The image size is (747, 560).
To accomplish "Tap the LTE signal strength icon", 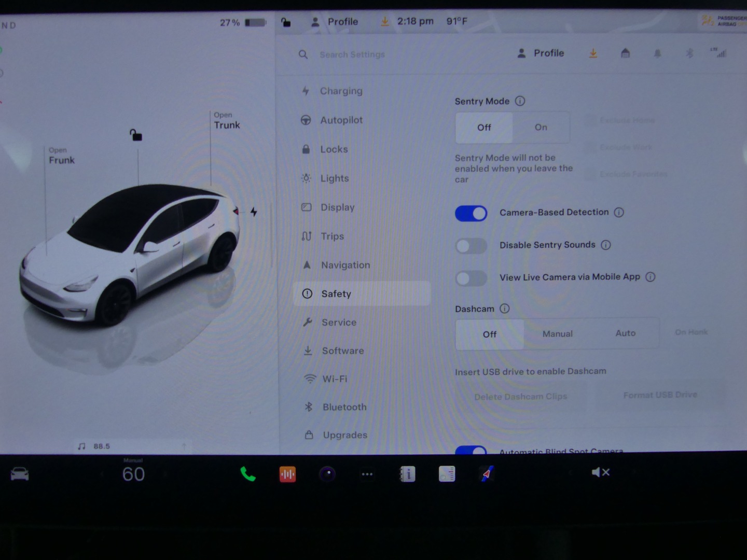I will (x=719, y=52).
